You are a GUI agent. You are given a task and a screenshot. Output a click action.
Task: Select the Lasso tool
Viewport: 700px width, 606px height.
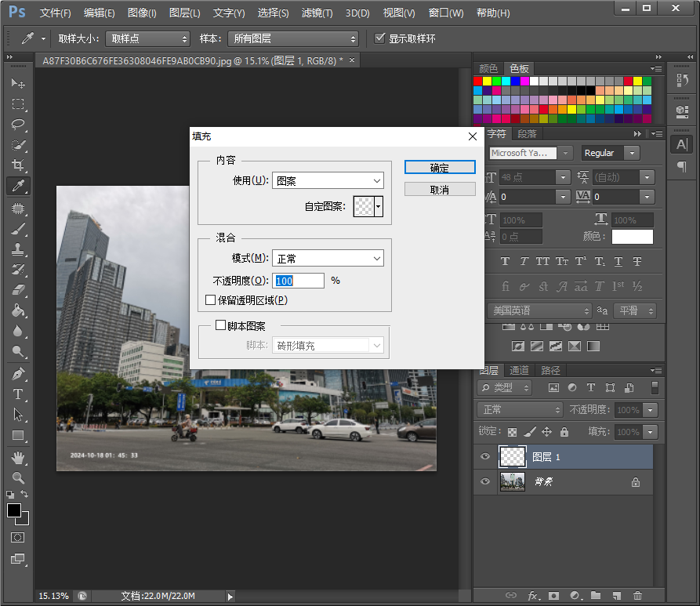coord(18,125)
